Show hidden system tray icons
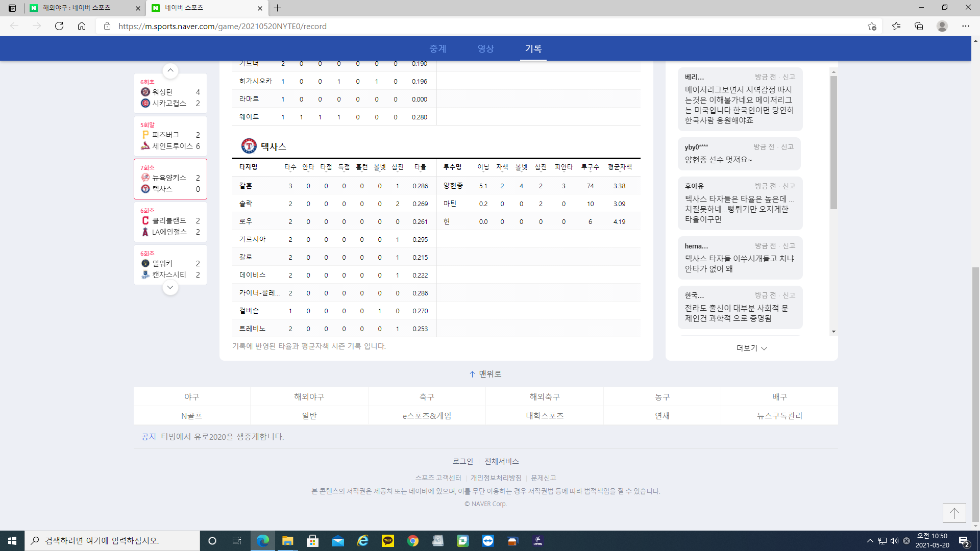The width and height of the screenshot is (980, 551). [870, 541]
